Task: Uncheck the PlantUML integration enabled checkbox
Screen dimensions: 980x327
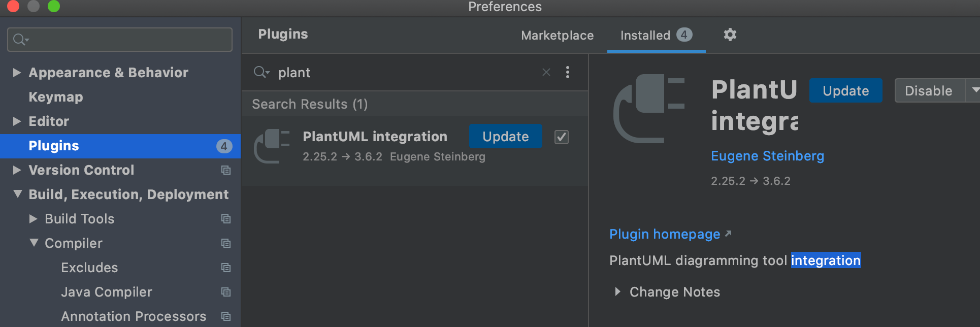Action: (561, 137)
